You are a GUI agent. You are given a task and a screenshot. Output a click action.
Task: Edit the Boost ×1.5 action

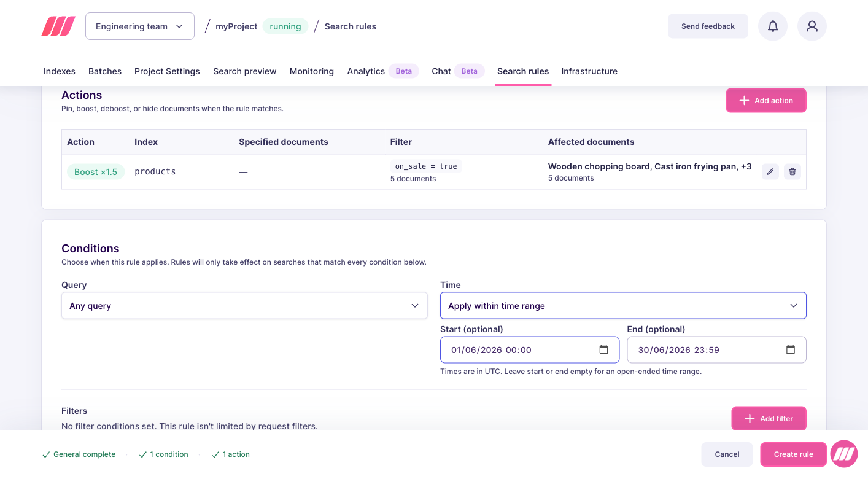tap(770, 172)
